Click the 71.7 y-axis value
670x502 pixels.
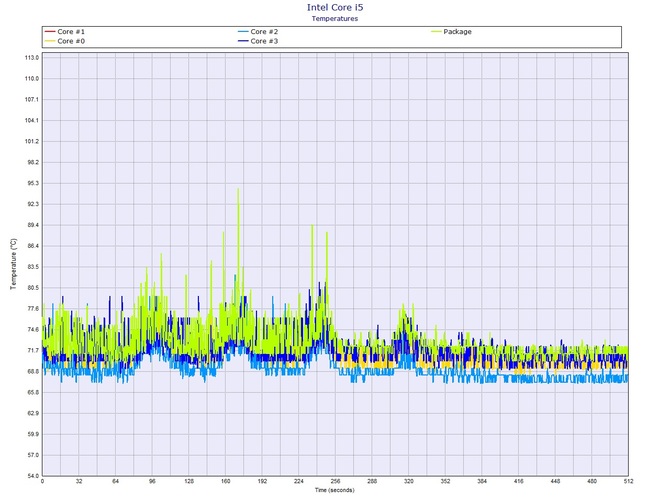(32, 351)
